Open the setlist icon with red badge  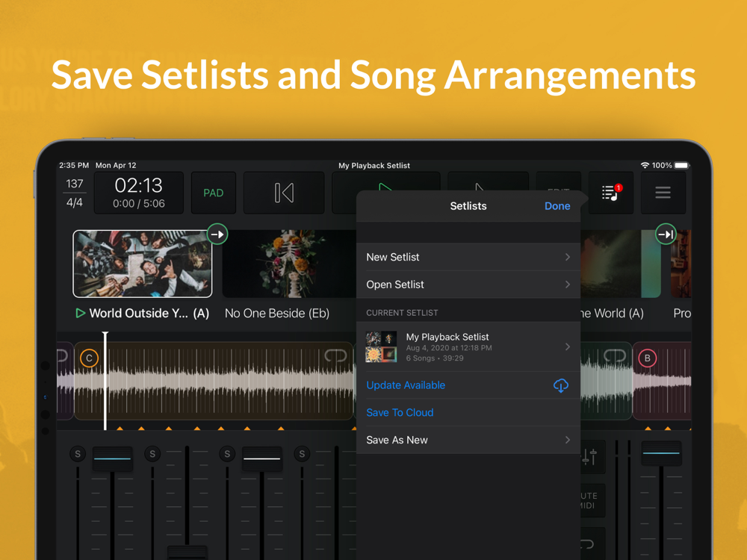pos(611,193)
